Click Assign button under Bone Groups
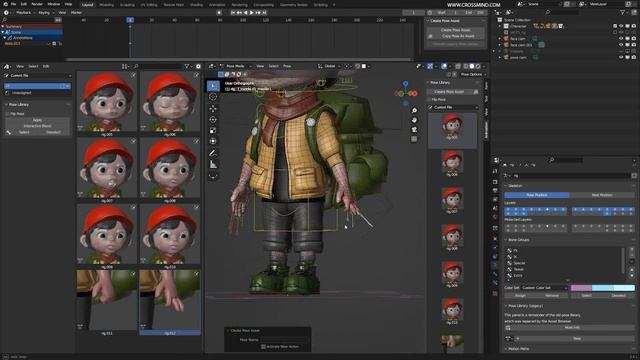The width and height of the screenshot is (640, 360). point(520,296)
